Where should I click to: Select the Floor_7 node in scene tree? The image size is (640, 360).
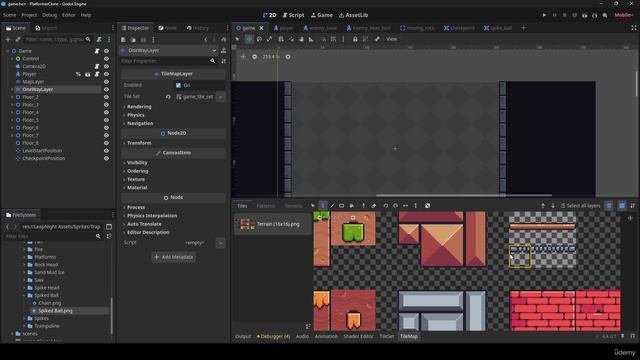[30, 135]
